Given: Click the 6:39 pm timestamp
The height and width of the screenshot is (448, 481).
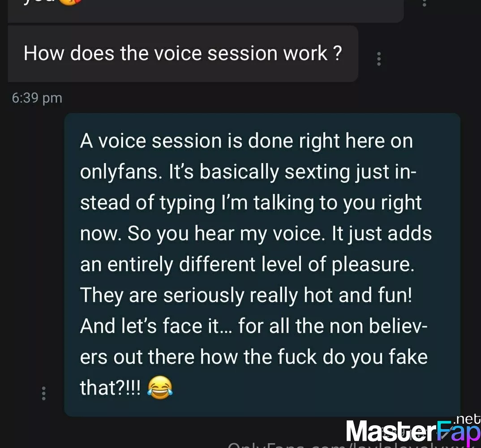Looking at the screenshot, I should tap(37, 98).
